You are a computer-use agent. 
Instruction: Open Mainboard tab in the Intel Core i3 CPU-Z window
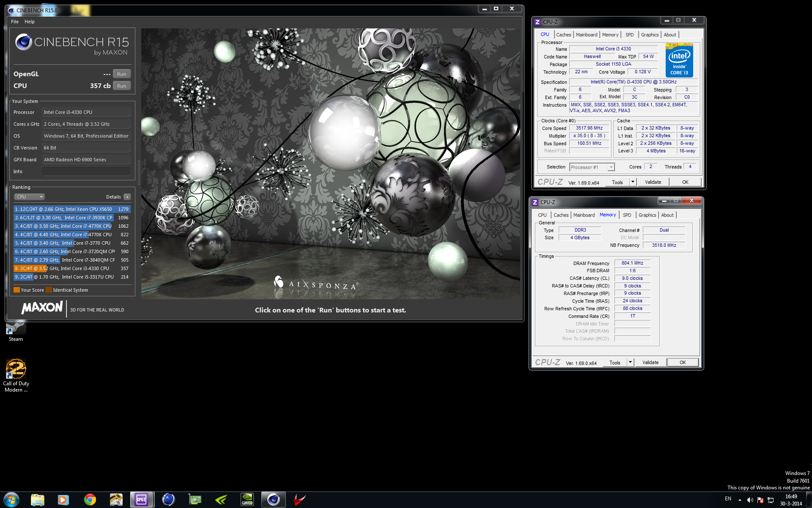[587, 35]
